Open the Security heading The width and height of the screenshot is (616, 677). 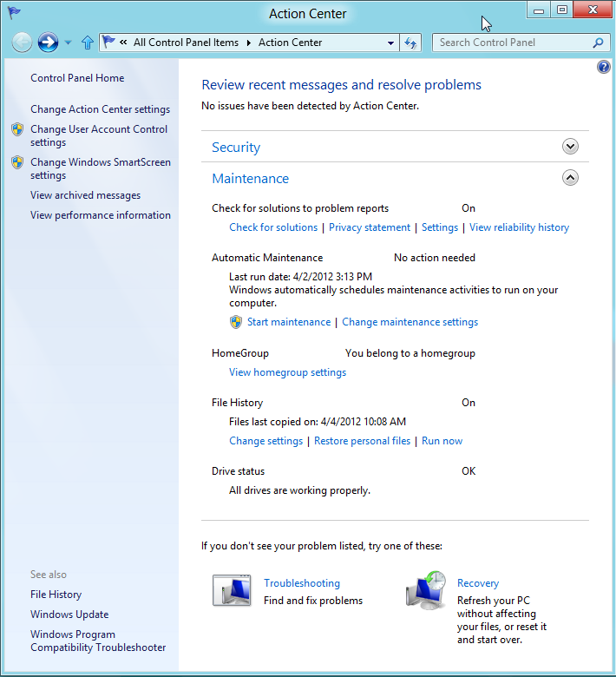coord(236,148)
